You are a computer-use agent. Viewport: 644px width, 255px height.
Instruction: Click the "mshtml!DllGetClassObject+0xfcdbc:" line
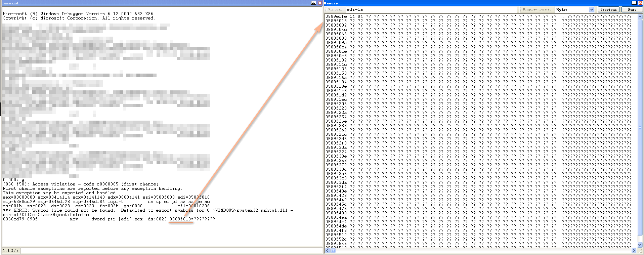[x=47, y=215]
